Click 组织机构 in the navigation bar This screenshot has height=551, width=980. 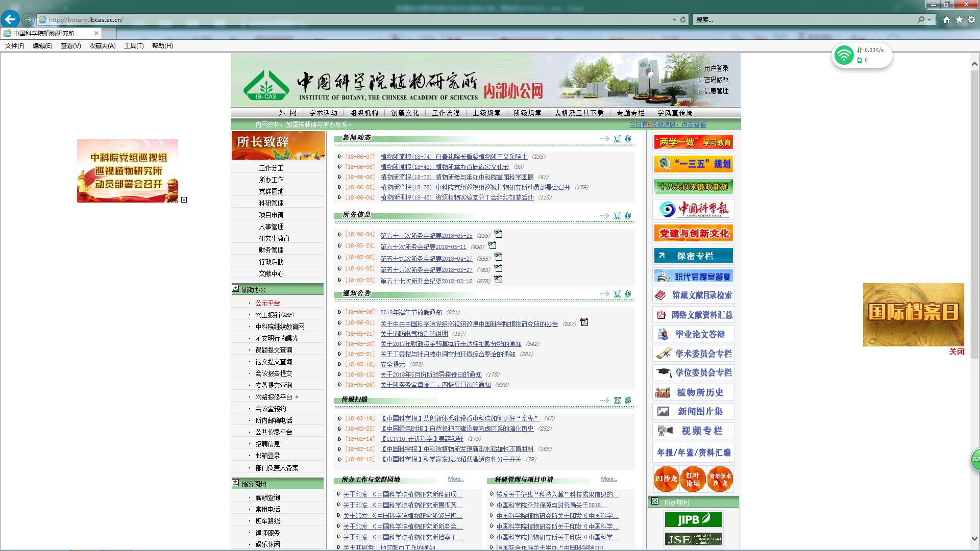[364, 113]
